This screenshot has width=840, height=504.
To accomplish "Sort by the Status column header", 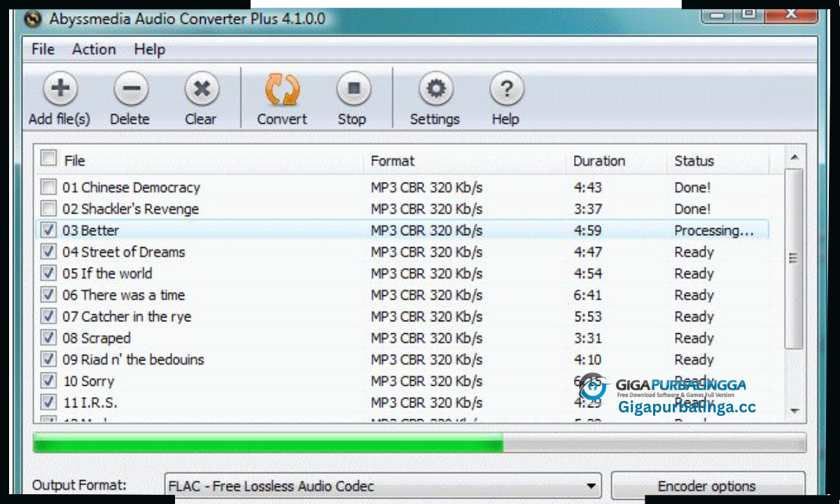I will [x=694, y=161].
